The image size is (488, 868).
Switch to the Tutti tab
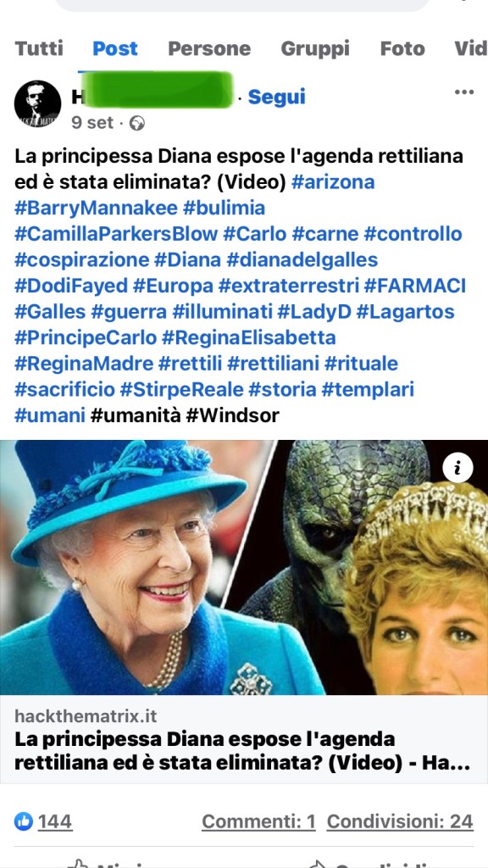click(39, 48)
